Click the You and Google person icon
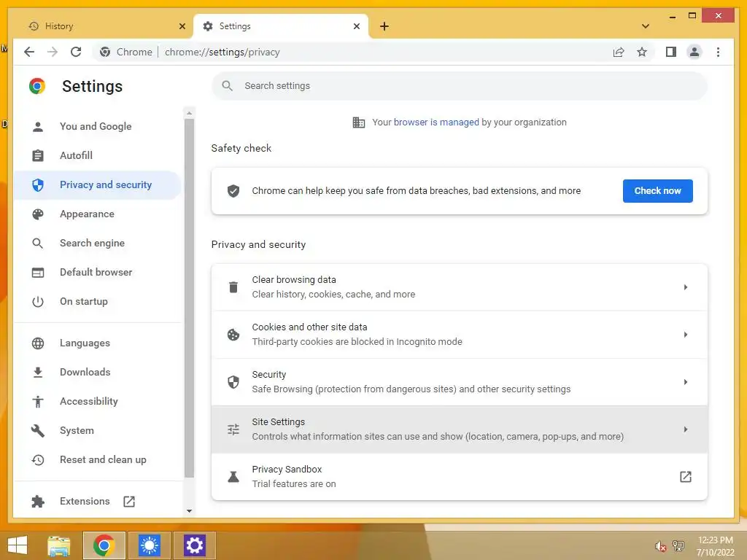This screenshot has height=560, width=747. 38,127
